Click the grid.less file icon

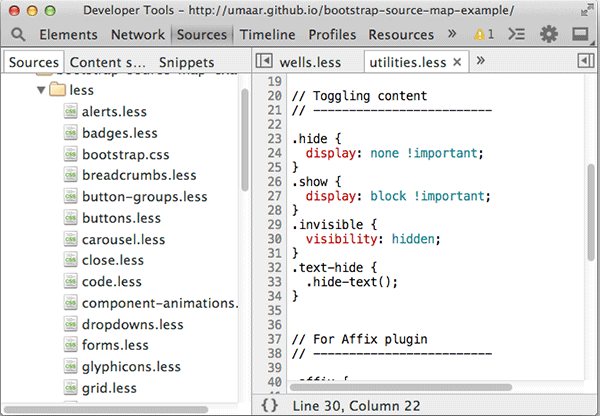[70, 388]
